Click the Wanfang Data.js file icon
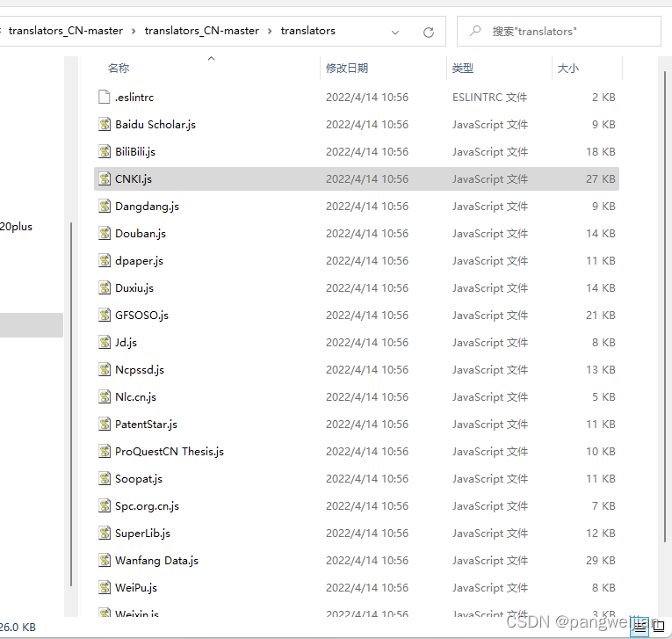Viewport: 672px width, 639px height. [105, 560]
